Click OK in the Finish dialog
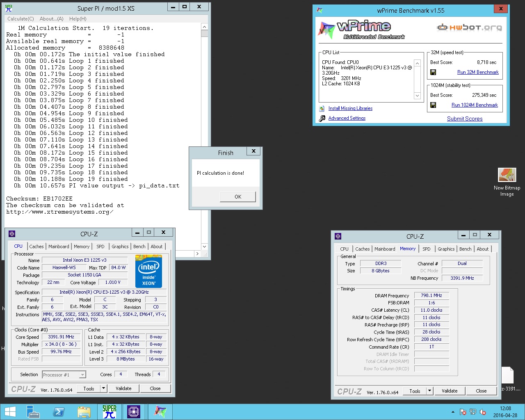Viewport: 525px width, 420px height. pyautogui.click(x=238, y=197)
